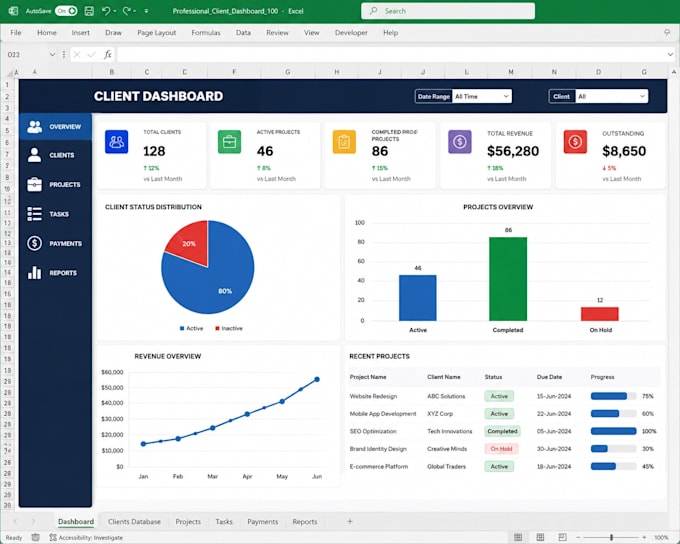The image size is (680, 544).
Task: Click the zoom slider handle
Action: tap(611, 537)
